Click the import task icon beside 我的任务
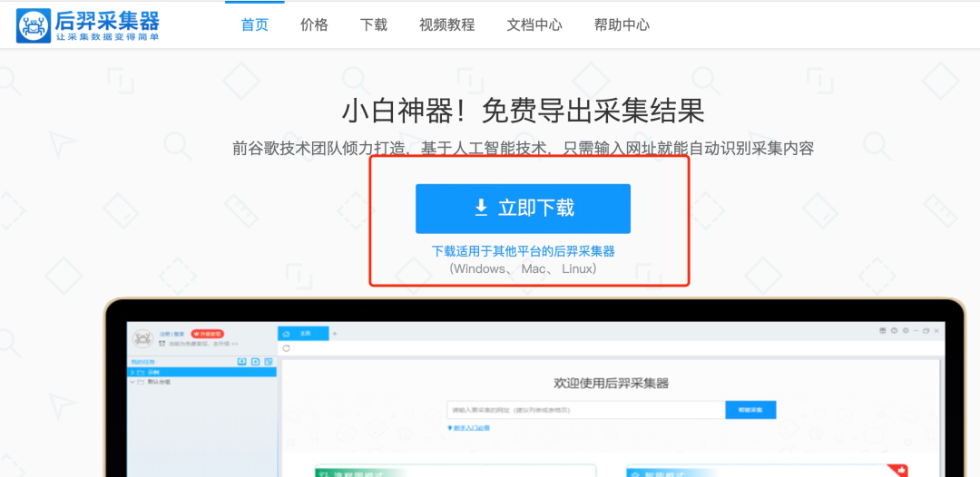This screenshot has height=477, width=980. (242, 362)
